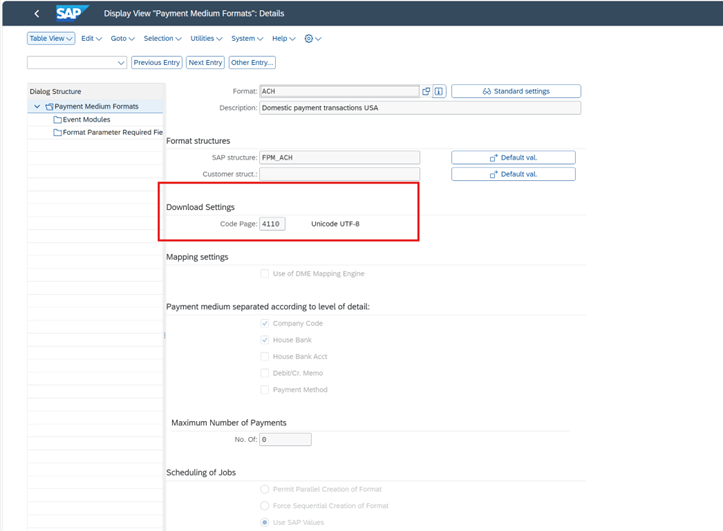Click the Maximum Number of Payments heading
This screenshot has width=723, height=531.
pyautogui.click(x=229, y=423)
